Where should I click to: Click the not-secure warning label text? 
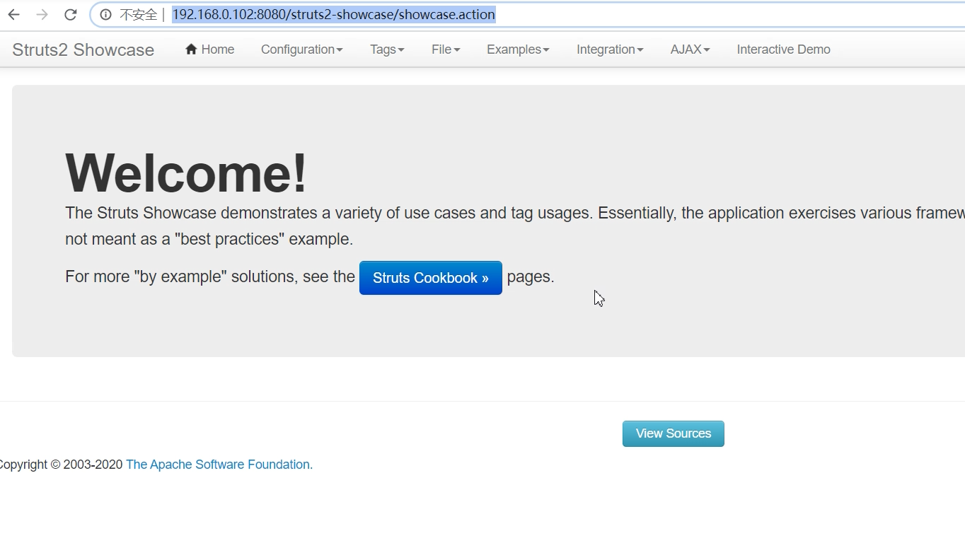click(138, 15)
